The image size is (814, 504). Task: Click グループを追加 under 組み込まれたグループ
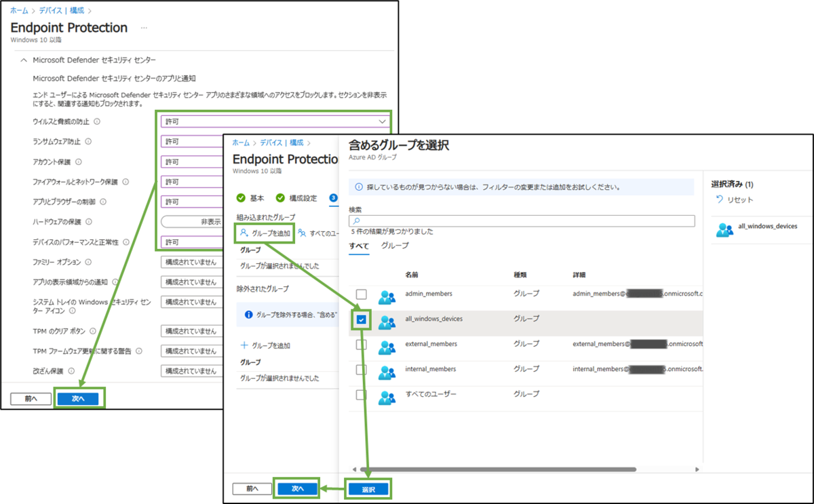[265, 233]
